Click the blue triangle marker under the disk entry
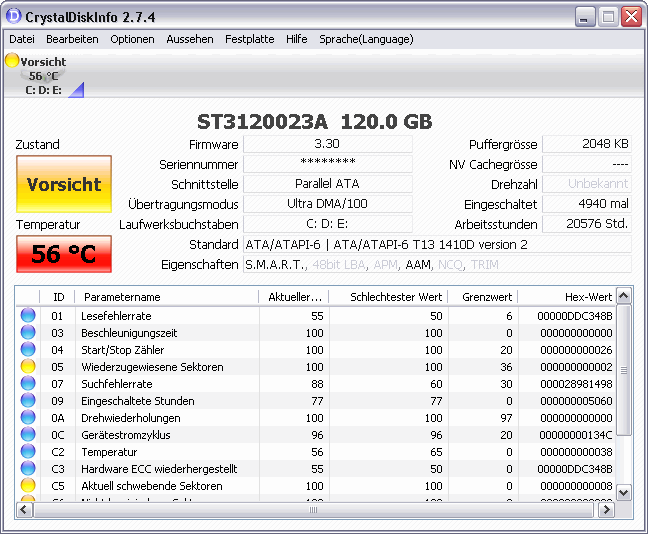648x534 pixels. 77,90
